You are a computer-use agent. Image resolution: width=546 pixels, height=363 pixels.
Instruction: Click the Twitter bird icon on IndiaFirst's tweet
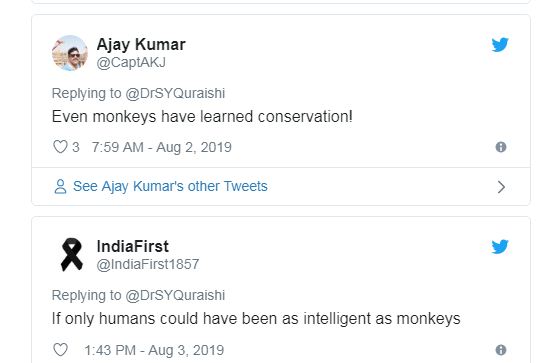[x=500, y=247]
